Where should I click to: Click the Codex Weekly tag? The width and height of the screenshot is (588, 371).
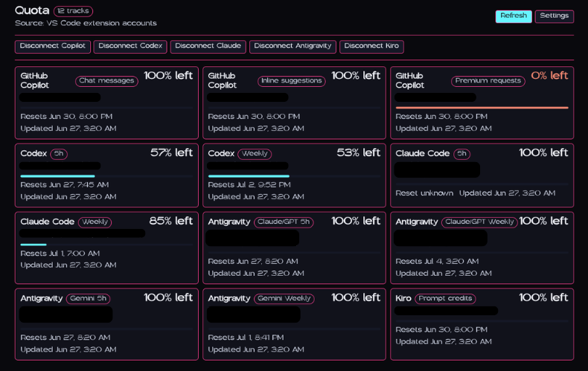coord(255,154)
